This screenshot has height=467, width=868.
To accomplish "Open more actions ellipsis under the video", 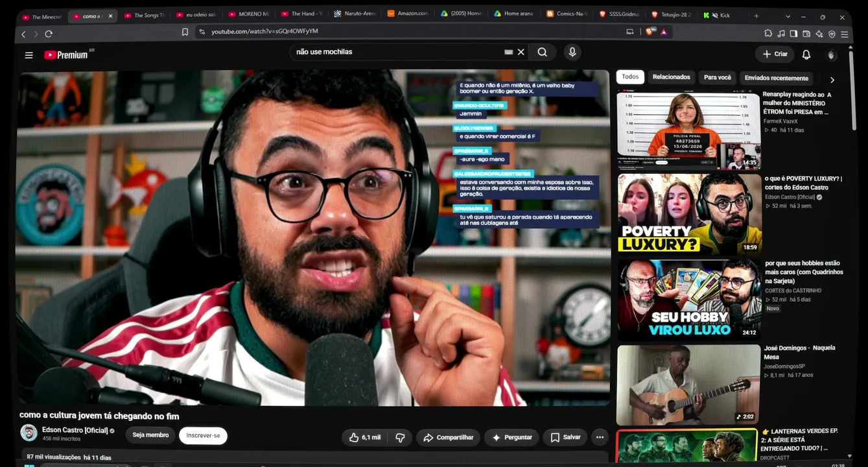I will click(600, 438).
